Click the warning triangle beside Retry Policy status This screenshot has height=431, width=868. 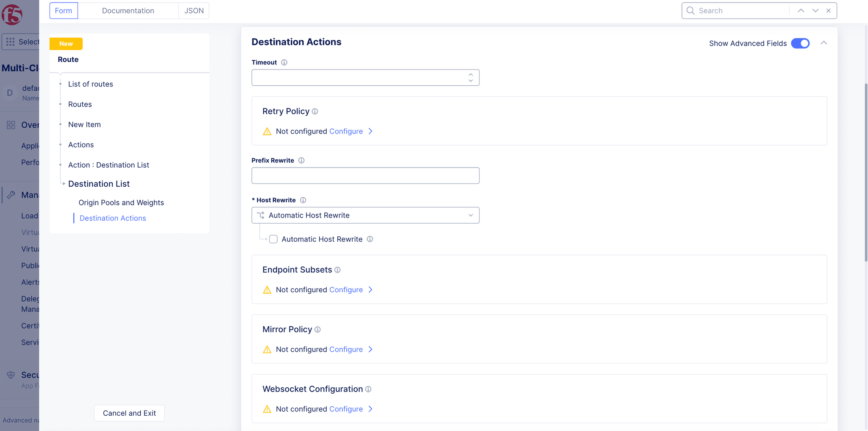click(x=267, y=131)
